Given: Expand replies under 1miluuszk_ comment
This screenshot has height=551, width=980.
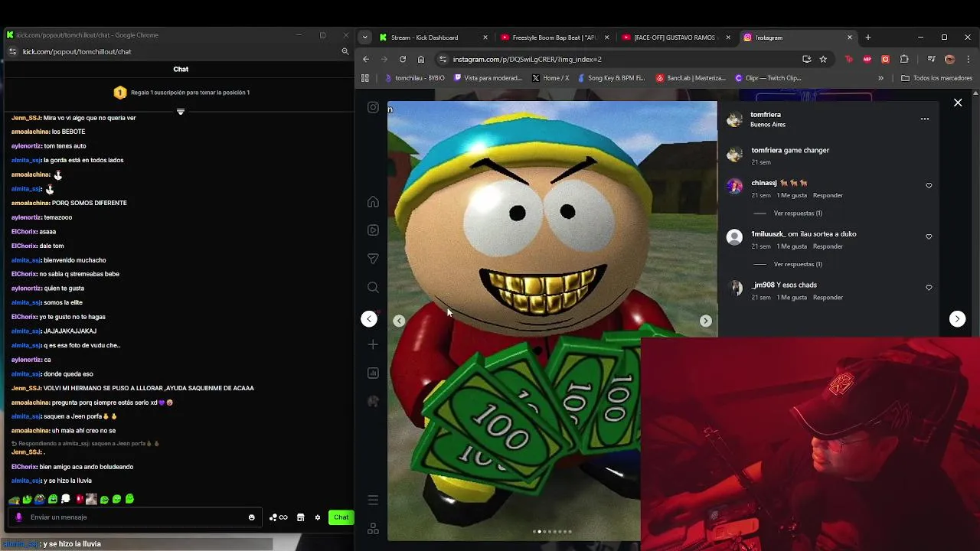Looking at the screenshot, I should tap(798, 264).
